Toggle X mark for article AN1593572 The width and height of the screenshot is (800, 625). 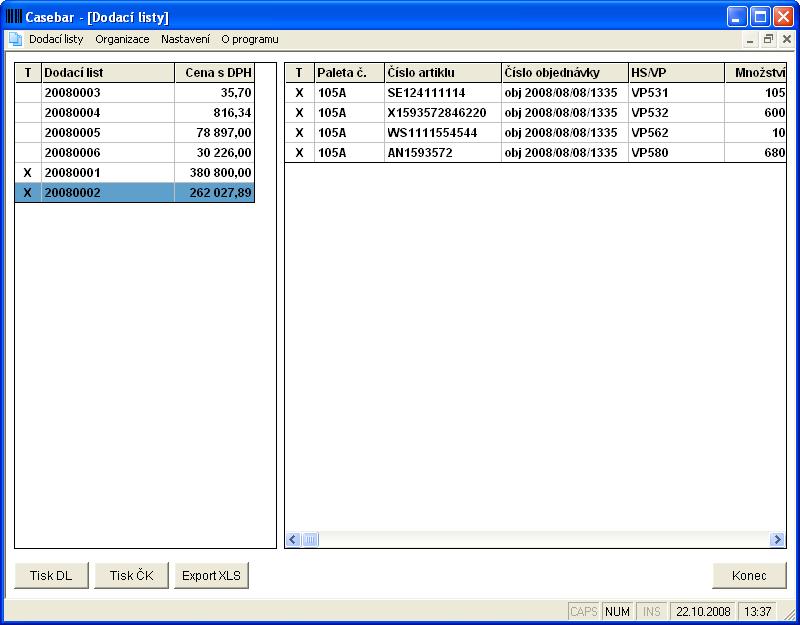[x=299, y=153]
